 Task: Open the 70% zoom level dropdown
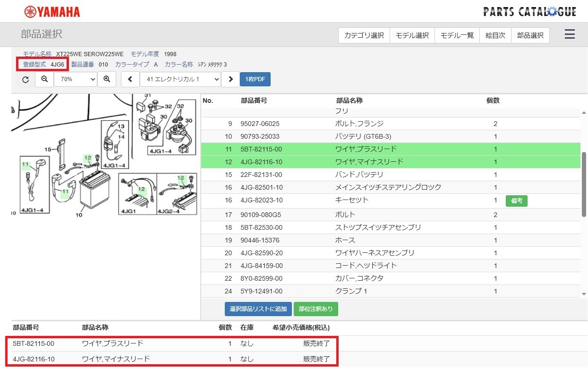pos(76,79)
